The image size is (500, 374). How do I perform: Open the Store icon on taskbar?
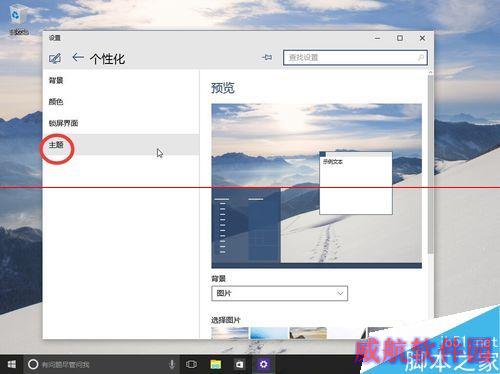pos(239,364)
